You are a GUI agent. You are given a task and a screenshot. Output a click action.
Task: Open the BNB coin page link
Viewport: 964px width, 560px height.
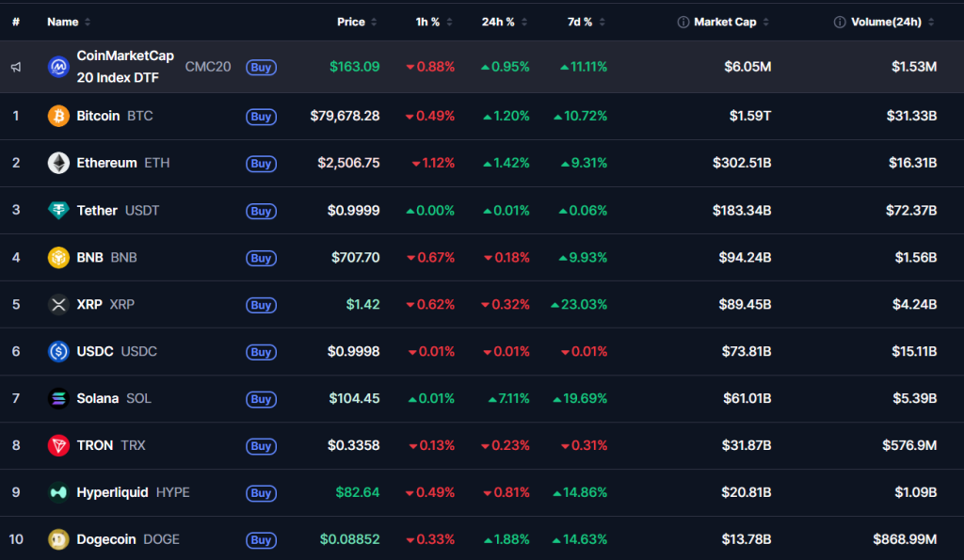106,257
